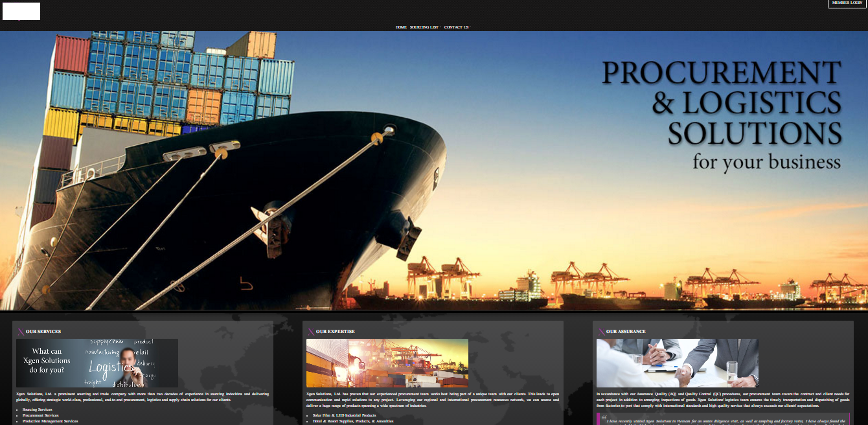Click the quotation mark icon in the testimonial
The height and width of the screenshot is (425, 868).
pyautogui.click(x=604, y=417)
